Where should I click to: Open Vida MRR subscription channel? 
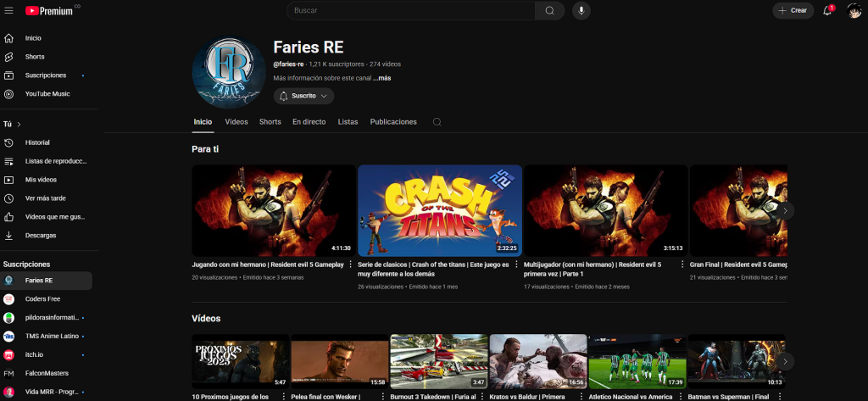46,392
